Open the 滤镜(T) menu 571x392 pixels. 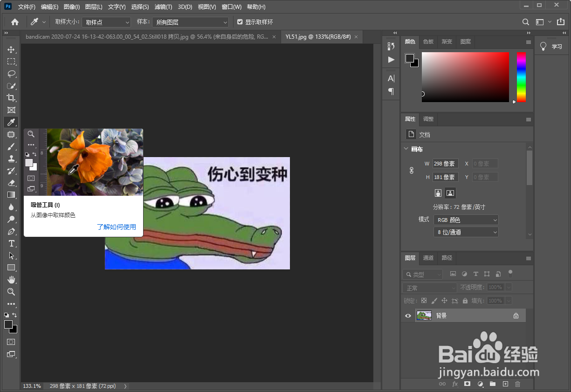tap(163, 7)
